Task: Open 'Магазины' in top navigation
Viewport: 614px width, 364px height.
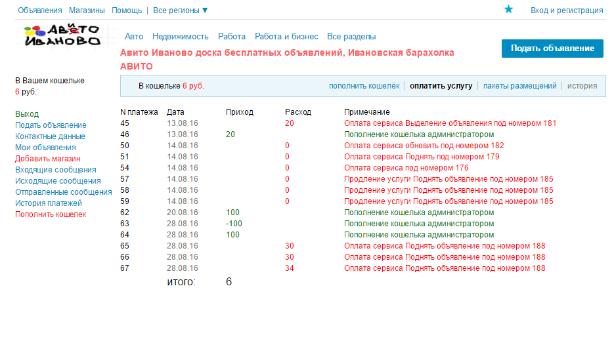Action: point(87,10)
